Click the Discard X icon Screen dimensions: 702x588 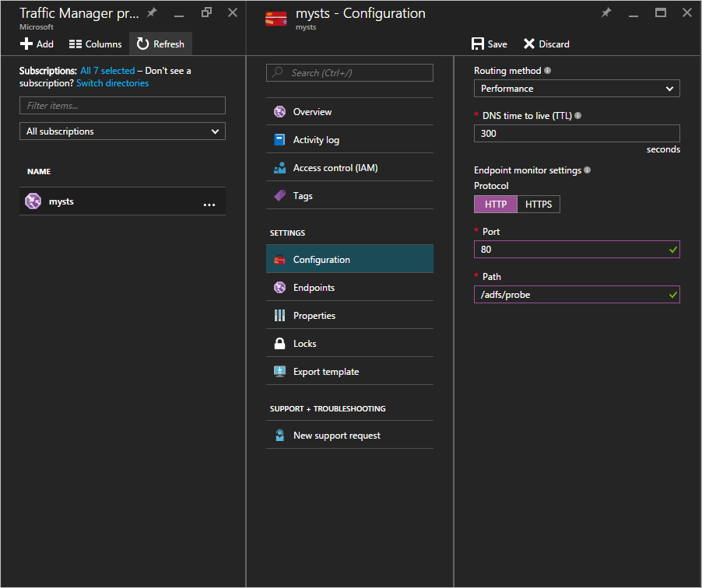pos(529,44)
